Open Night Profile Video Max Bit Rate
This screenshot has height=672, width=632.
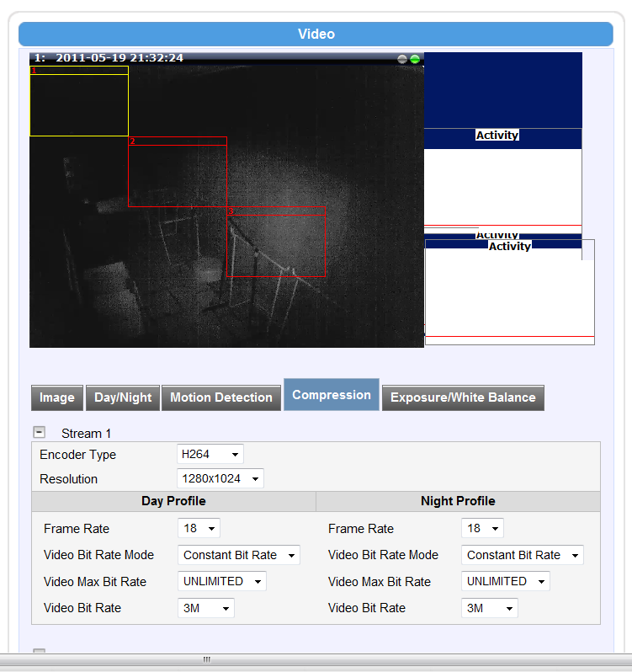coord(505,582)
